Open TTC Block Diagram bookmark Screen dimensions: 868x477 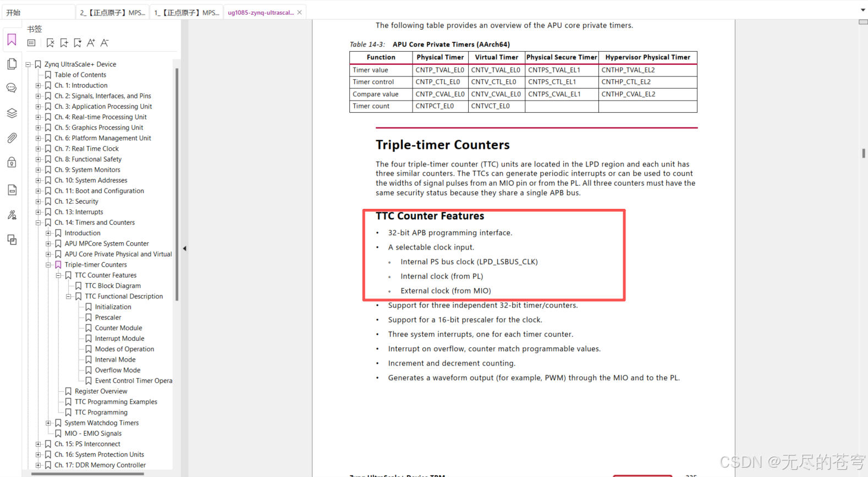(x=113, y=286)
